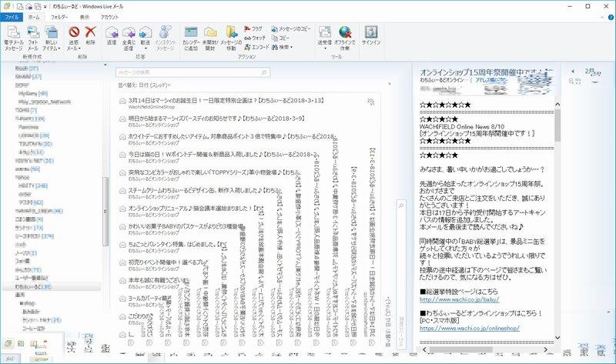Click the blue help icon at ribbon right
This screenshot has height=364, width=616.
[x=611, y=17]
